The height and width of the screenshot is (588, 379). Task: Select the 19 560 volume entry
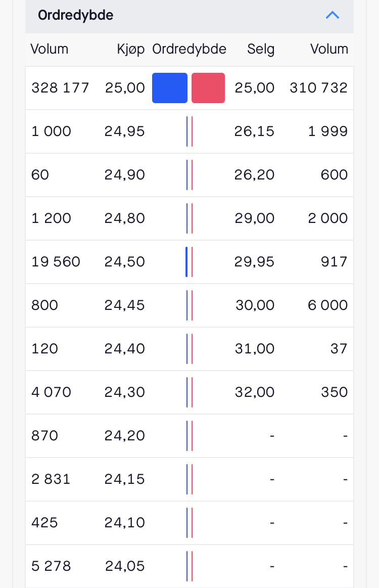click(x=56, y=262)
